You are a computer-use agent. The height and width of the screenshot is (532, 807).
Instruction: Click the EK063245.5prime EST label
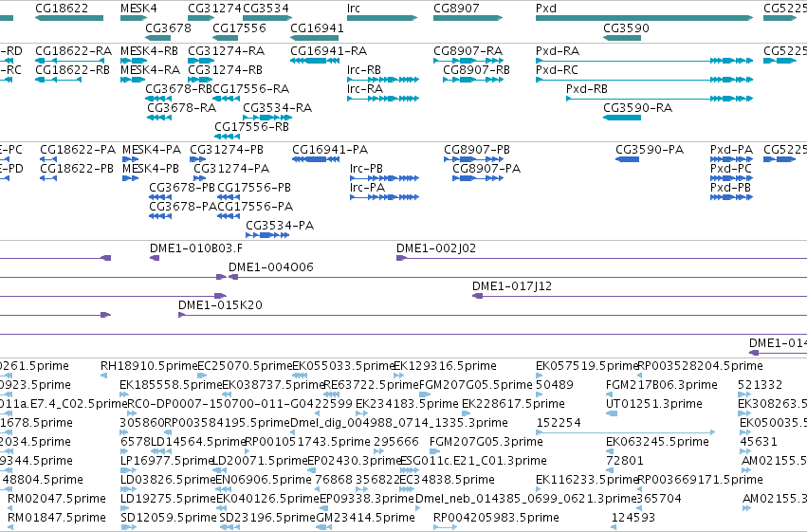(x=657, y=442)
